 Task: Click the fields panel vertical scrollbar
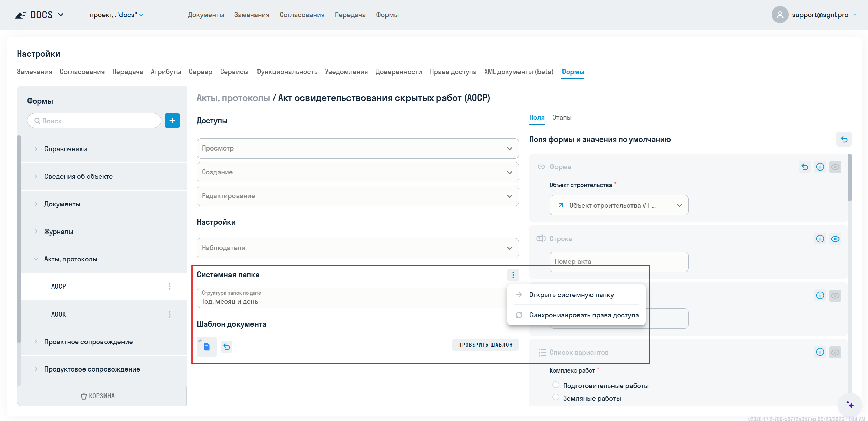[x=850, y=178]
